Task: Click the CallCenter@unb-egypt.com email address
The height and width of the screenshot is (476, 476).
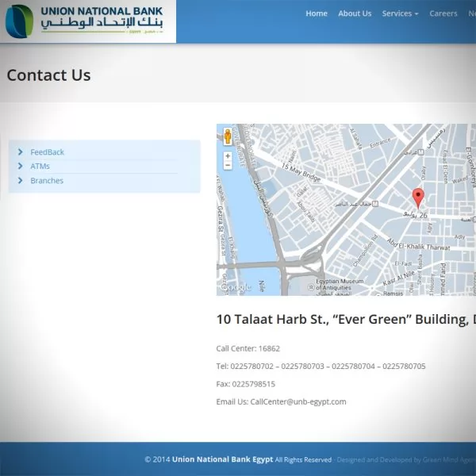Action: click(298, 402)
